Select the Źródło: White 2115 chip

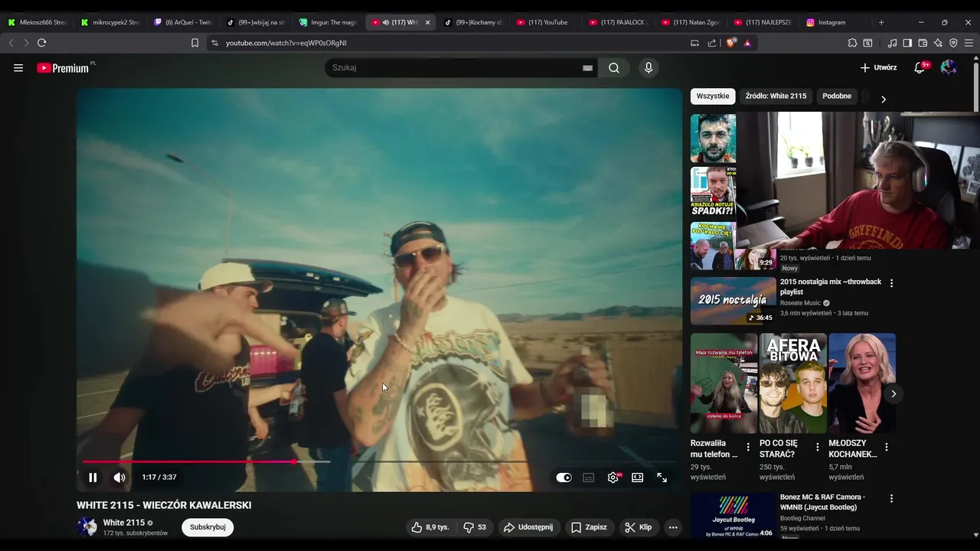776,96
